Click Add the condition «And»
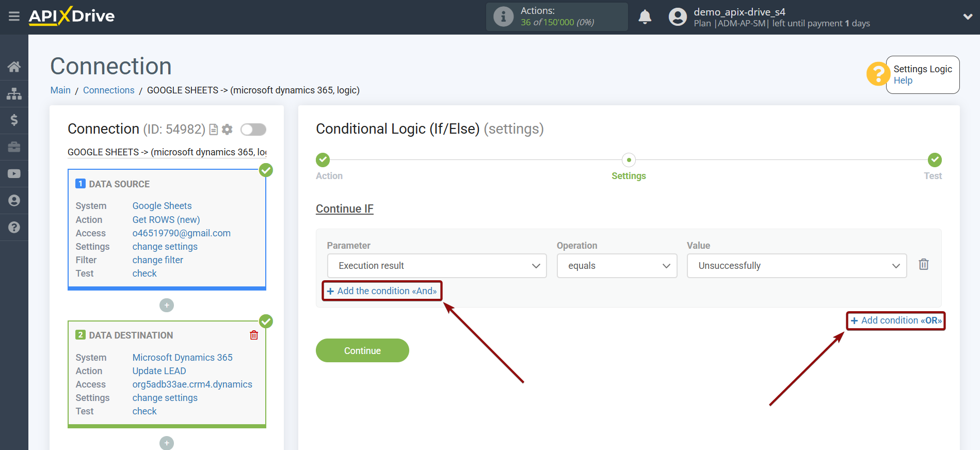 tap(382, 291)
